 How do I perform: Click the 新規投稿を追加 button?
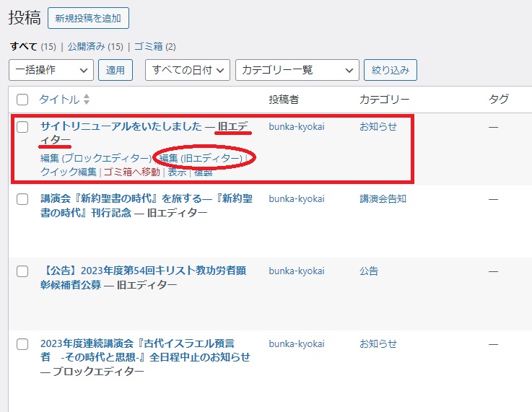88,17
